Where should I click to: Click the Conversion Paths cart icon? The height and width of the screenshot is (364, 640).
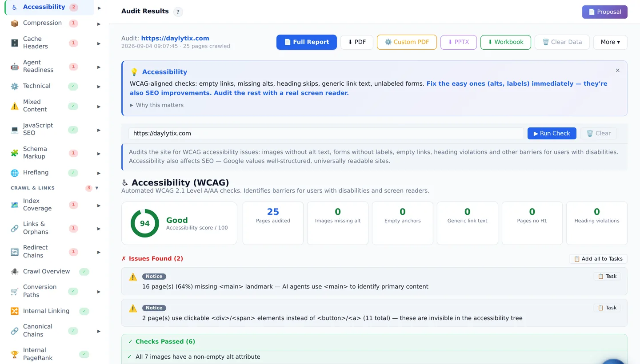15,291
